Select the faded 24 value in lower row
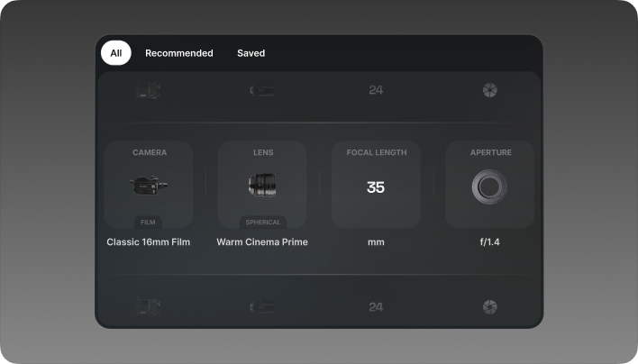Image resolution: width=638 pixels, height=364 pixels. (376, 307)
